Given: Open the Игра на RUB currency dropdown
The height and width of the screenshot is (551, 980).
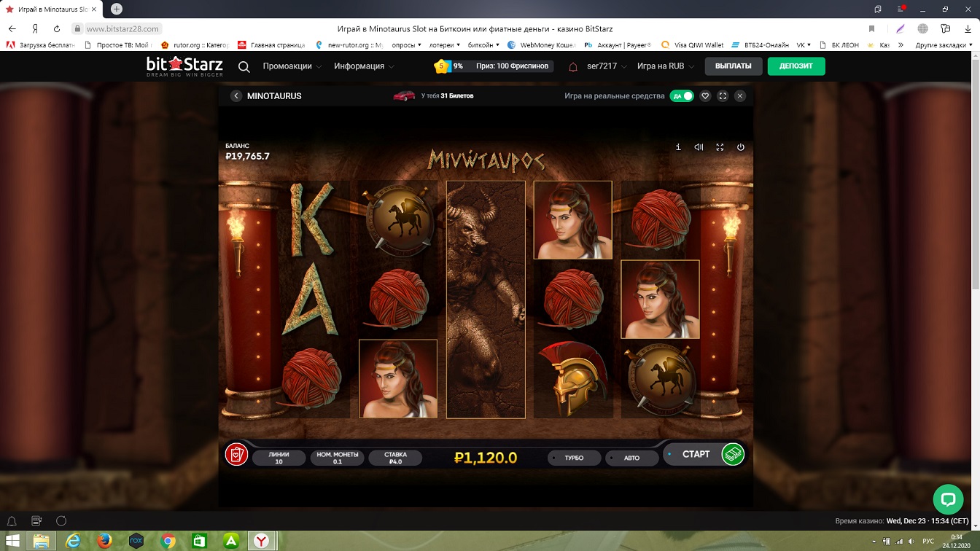Looking at the screenshot, I should [x=665, y=66].
